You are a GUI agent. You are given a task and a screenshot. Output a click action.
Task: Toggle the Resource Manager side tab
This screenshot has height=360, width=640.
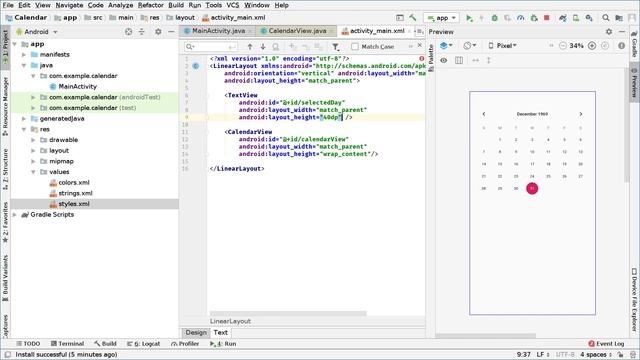5,107
